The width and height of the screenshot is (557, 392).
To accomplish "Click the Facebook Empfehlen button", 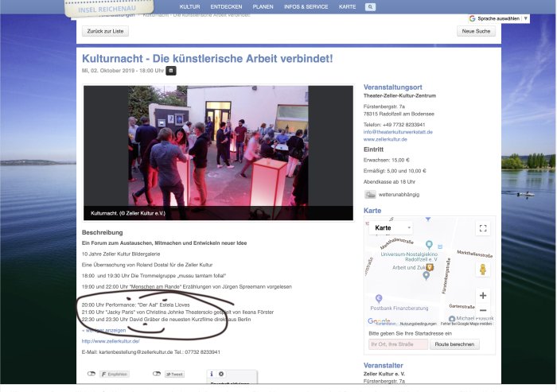I will [114, 375].
